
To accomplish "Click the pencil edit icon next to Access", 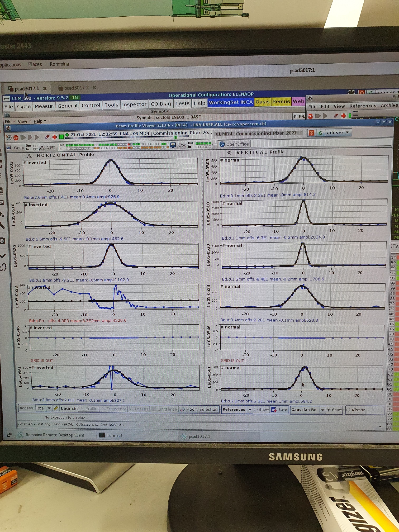I will coord(56,408).
